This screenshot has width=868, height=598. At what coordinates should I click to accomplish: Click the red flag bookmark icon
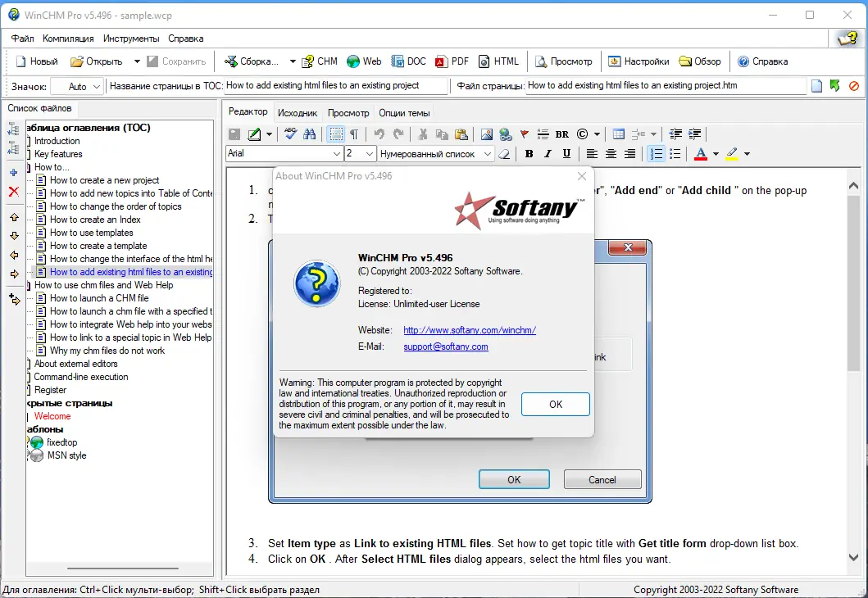(x=525, y=134)
